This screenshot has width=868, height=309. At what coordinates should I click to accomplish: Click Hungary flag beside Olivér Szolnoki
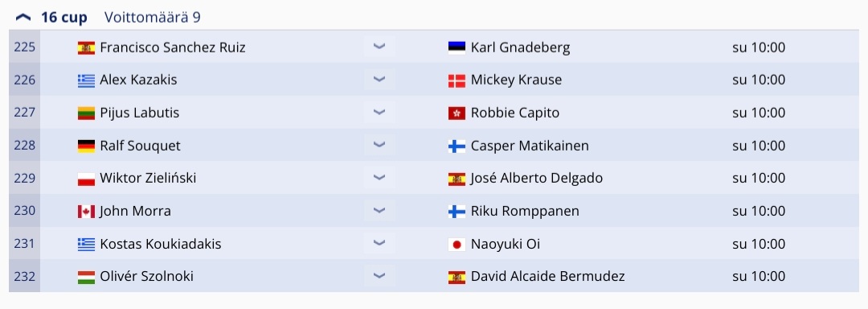[x=86, y=277]
